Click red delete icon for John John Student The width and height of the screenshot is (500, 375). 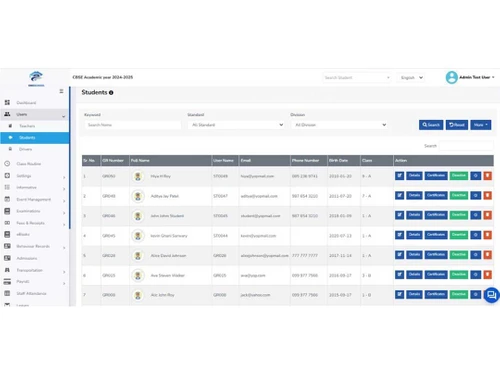click(487, 215)
